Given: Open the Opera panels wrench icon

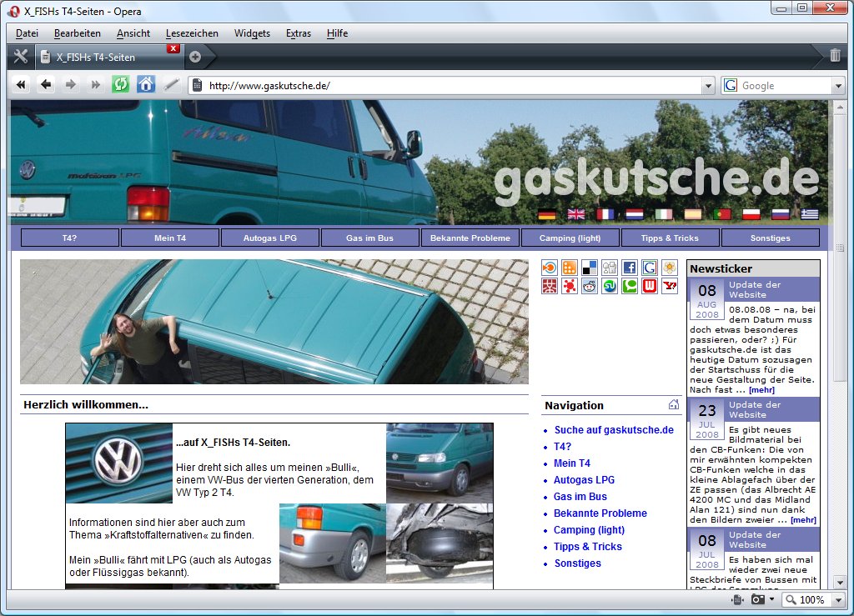Looking at the screenshot, I should (x=21, y=57).
